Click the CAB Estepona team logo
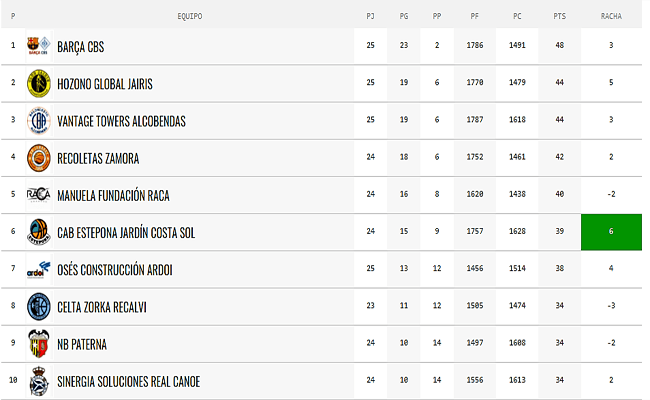650x400 pixels. click(38, 232)
